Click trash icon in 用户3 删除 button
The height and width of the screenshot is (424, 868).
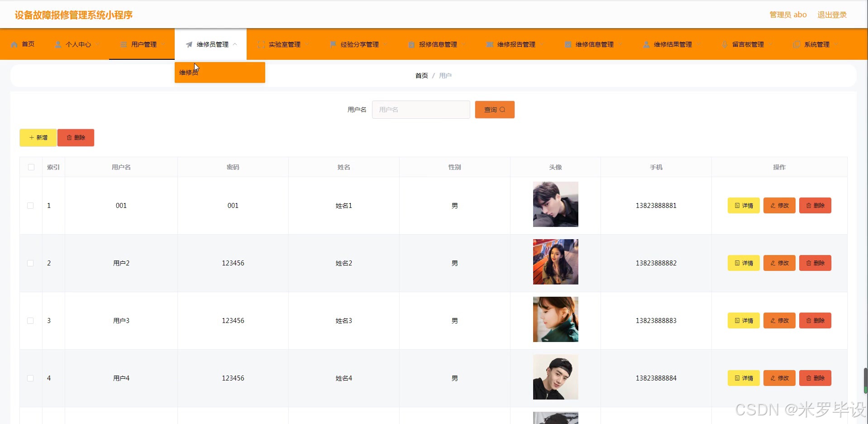coord(809,321)
